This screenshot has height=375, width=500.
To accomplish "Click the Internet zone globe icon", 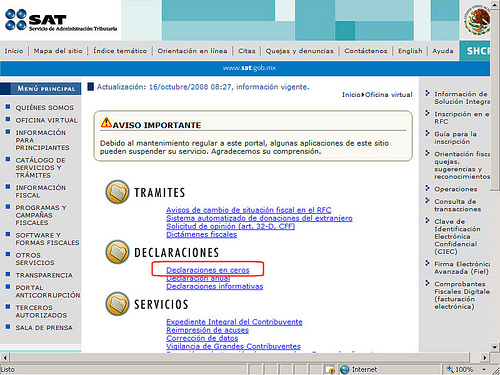I will [345, 369].
